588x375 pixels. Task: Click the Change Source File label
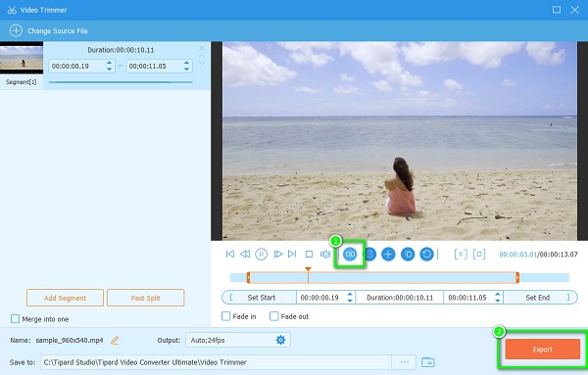[58, 30]
